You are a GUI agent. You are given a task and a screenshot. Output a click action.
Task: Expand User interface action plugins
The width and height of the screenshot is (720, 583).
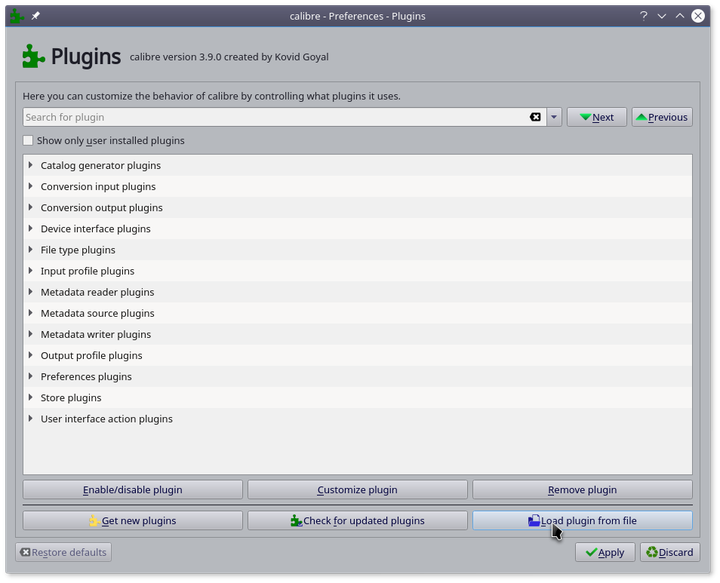(x=31, y=419)
